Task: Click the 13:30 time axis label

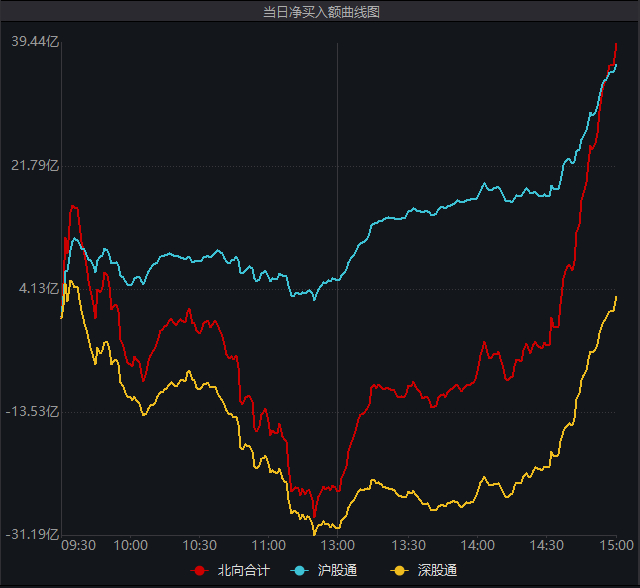Action: tap(409, 545)
